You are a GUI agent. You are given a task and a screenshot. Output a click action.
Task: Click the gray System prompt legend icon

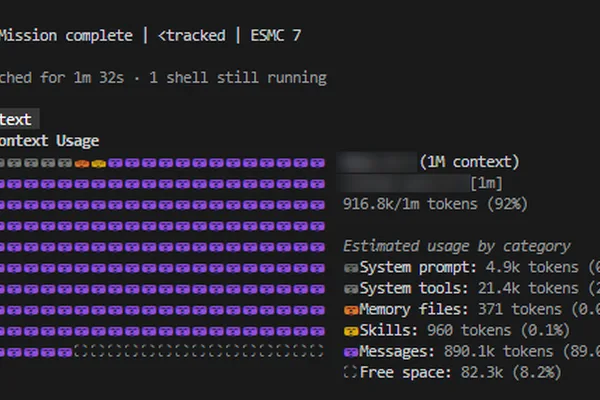[351, 268]
